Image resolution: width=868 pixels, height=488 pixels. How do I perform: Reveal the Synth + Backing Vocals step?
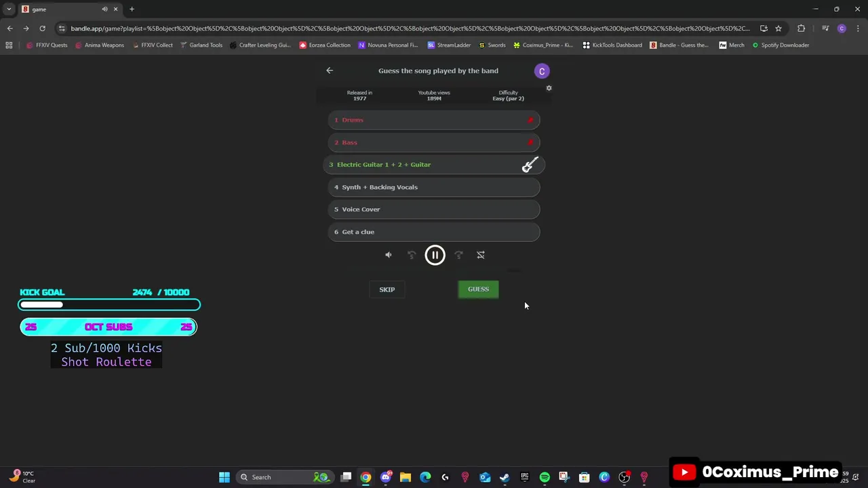tap(434, 187)
